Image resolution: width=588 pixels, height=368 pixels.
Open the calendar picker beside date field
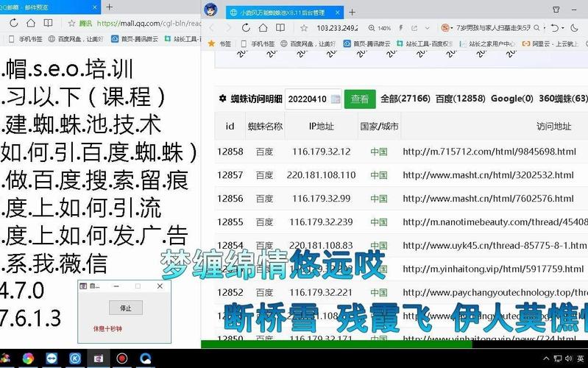[x=336, y=99]
